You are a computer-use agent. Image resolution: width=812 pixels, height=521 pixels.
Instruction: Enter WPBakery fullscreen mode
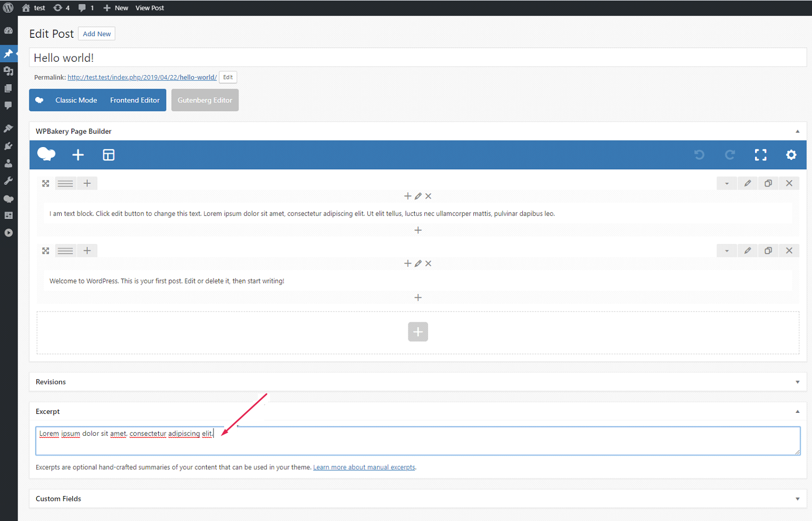click(760, 155)
